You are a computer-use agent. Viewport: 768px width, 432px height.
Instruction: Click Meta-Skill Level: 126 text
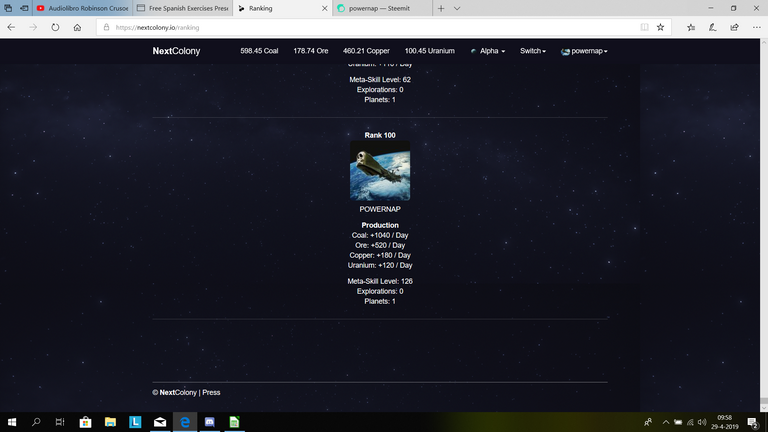(380, 281)
